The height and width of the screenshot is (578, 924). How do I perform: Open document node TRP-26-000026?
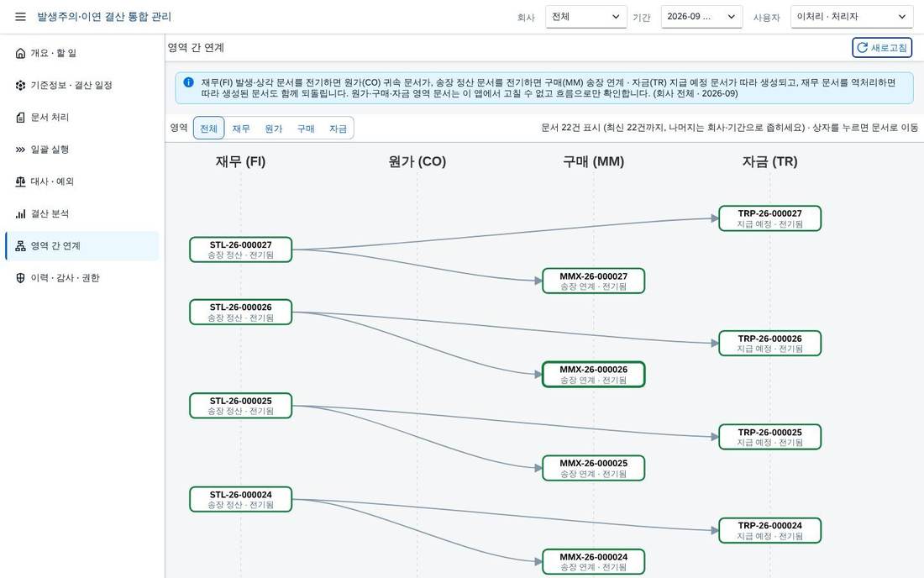[769, 344]
